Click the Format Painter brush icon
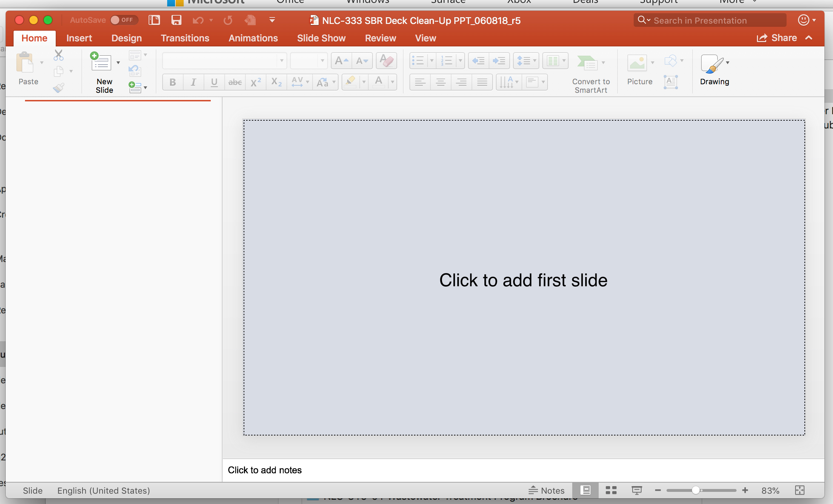The width and height of the screenshot is (833, 504). coord(59,87)
